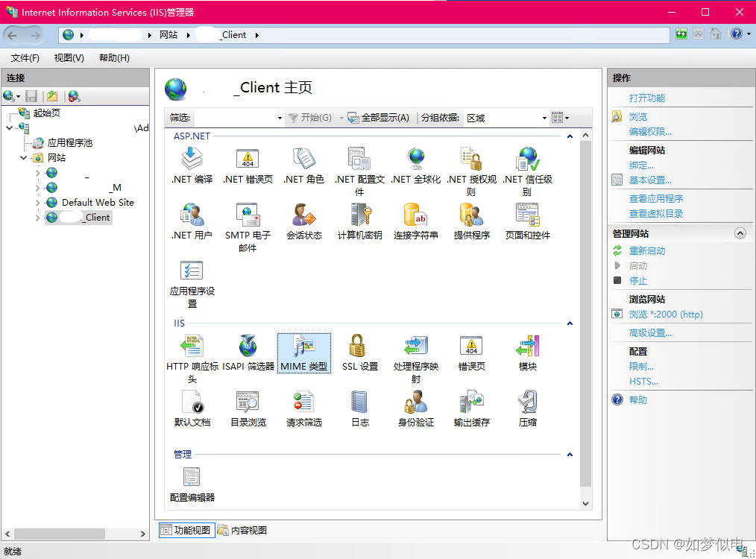The width and height of the screenshot is (756, 559).
Task: Open the 日志 feature
Action: [359, 408]
